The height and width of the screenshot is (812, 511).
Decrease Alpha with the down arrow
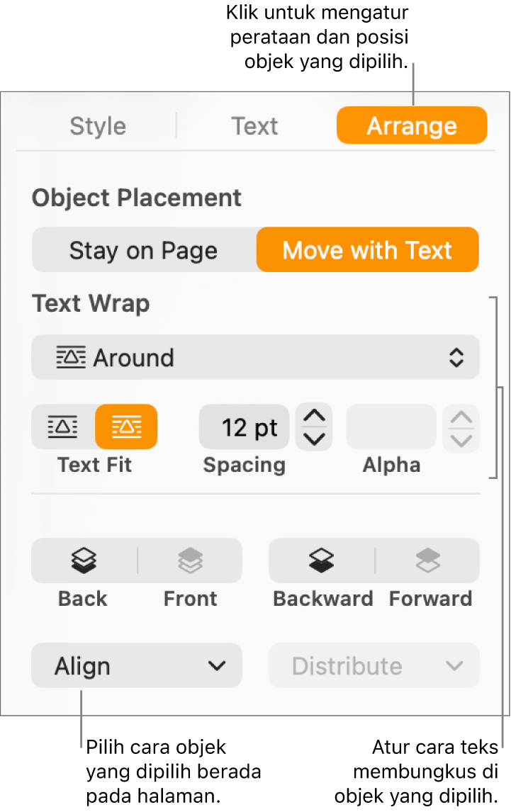461,439
